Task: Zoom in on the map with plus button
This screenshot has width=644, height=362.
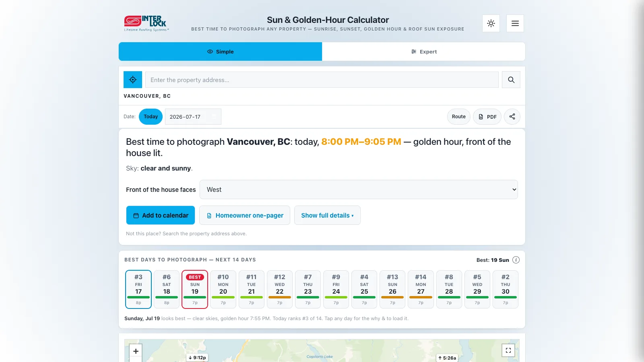Action: (136, 351)
